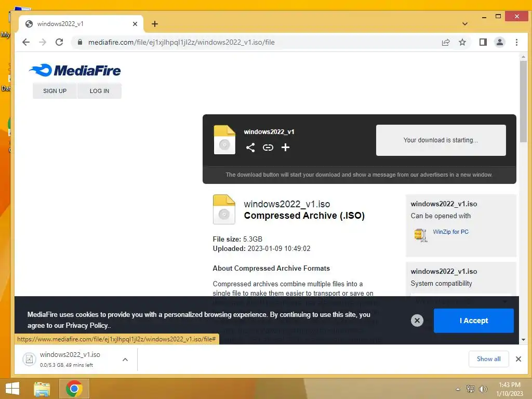532x399 pixels.
Task: Click the About Compressed Archive Formats heading
Action: 271,269
